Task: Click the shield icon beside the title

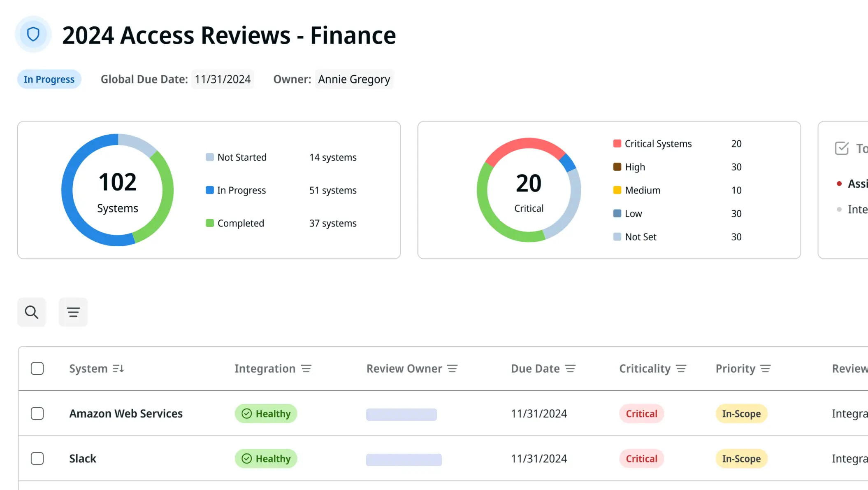Action: [x=33, y=34]
